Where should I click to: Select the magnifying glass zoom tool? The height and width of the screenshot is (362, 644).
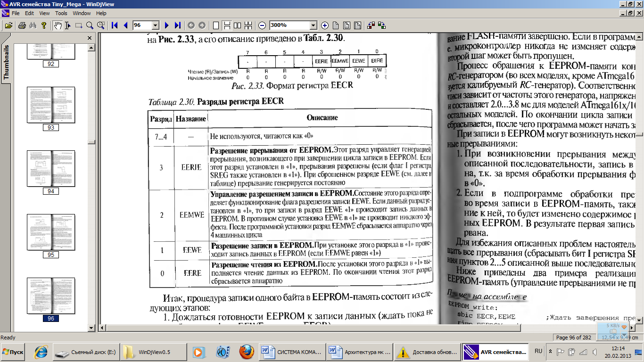(90, 25)
